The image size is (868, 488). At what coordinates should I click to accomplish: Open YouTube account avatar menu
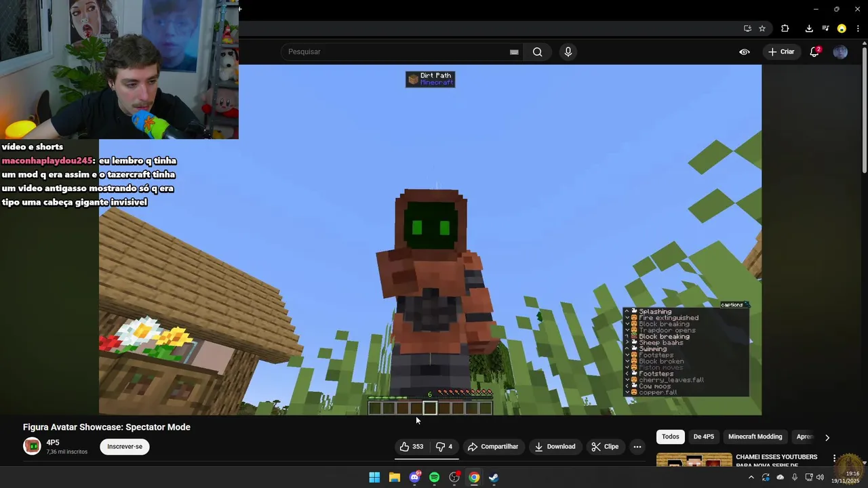(x=840, y=52)
